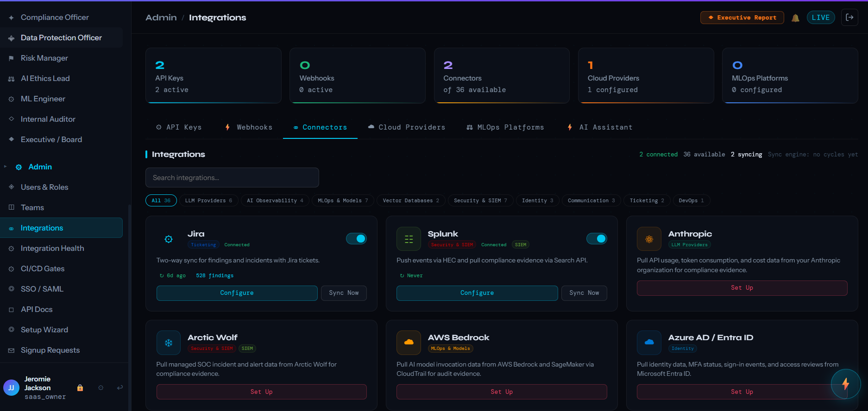This screenshot has width=868, height=411.
Task: Open CI/CD Gates in sidebar
Action: [x=61, y=269]
